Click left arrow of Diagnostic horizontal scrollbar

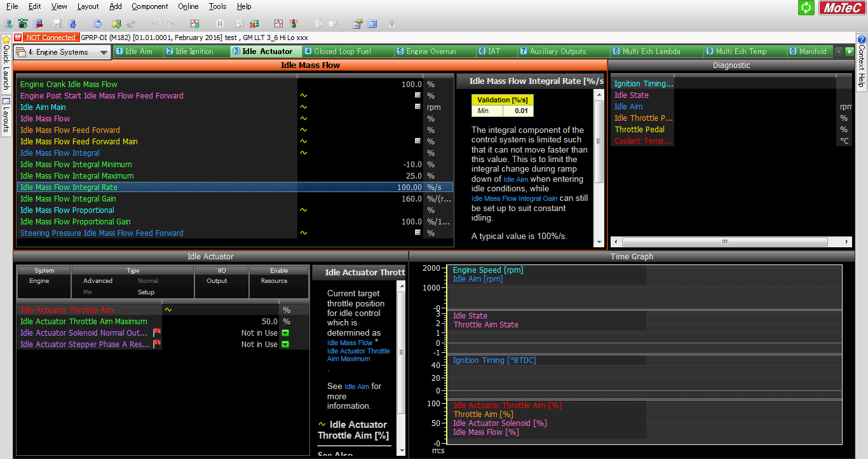(615, 242)
